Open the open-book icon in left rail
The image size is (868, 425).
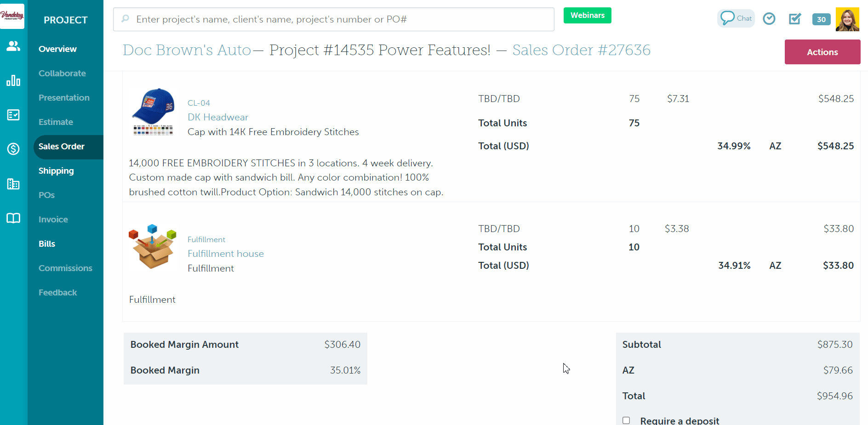tap(13, 218)
